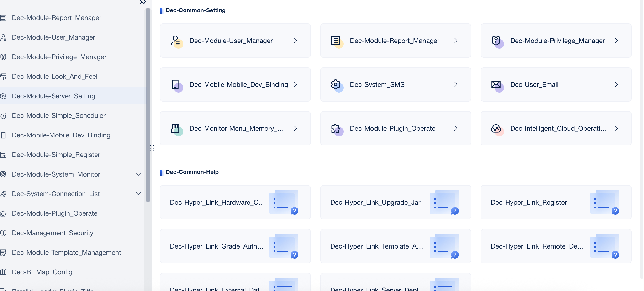Click the Dec-Common-Help section heading
644x291 pixels.
pyautogui.click(x=192, y=172)
